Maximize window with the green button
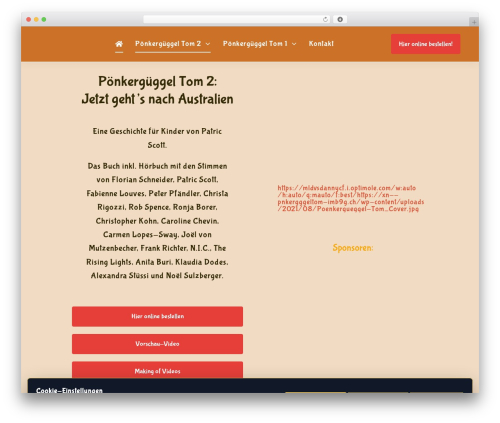This screenshot has width=500, height=423. pyautogui.click(x=44, y=19)
